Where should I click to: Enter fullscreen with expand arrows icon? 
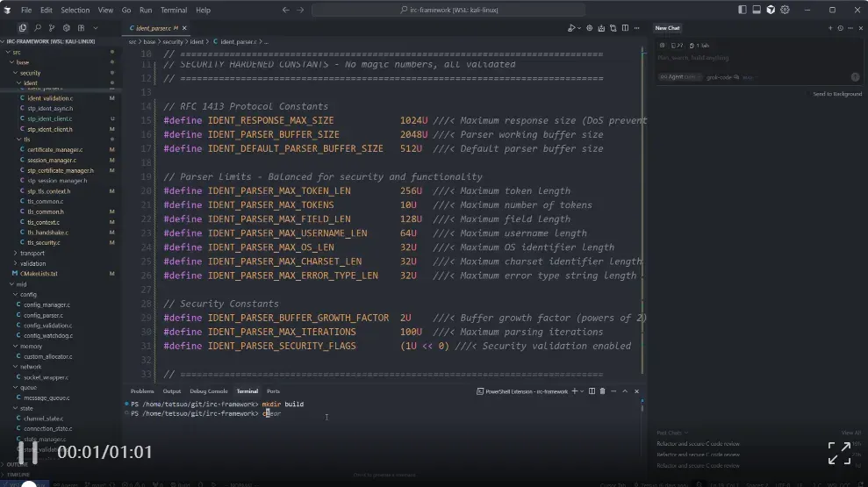(x=839, y=453)
